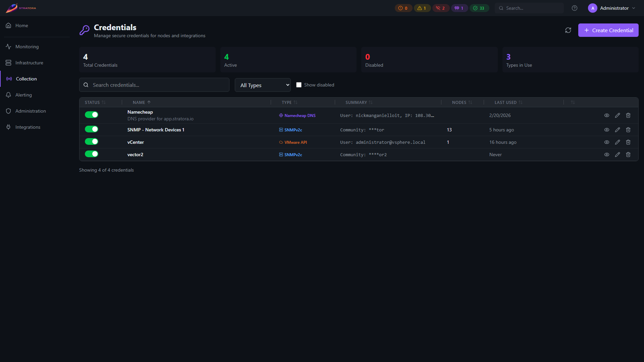The image size is (644, 362).
Task: Click the '5 hours ago' last used value
Action: pyautogui.click(x=501, y=130)
